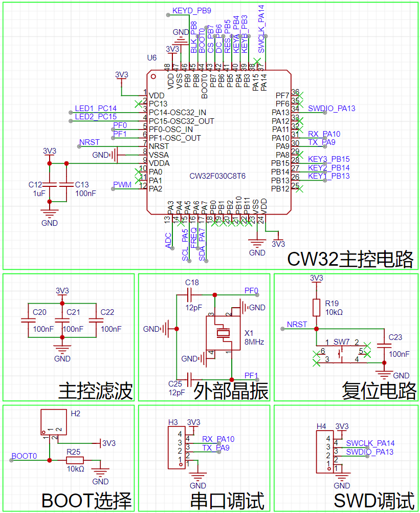Click the H4 header designator

click(321, 426)
